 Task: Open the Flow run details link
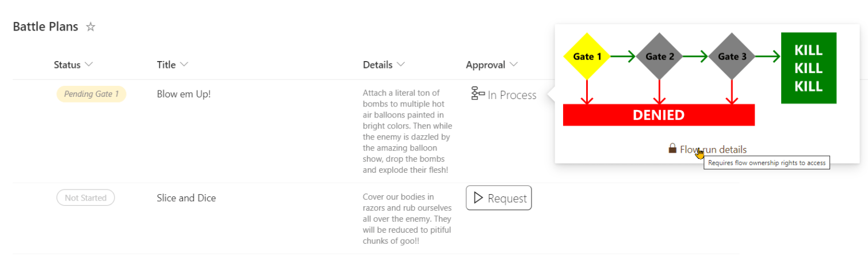(x=713, y=150)
